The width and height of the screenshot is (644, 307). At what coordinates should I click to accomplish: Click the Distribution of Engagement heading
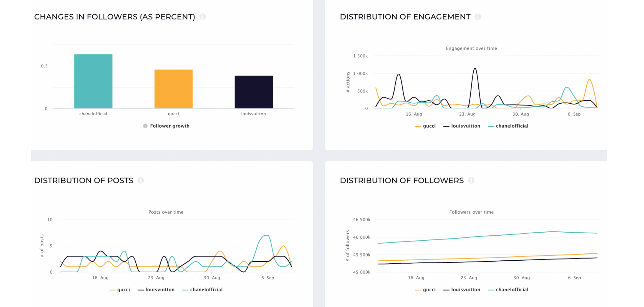click(405, 17)
